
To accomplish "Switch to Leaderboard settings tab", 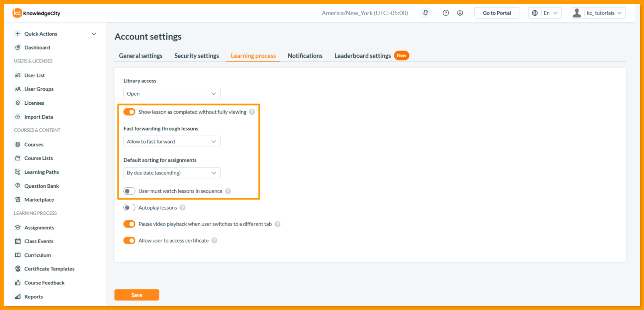I will tap(362, 56).
